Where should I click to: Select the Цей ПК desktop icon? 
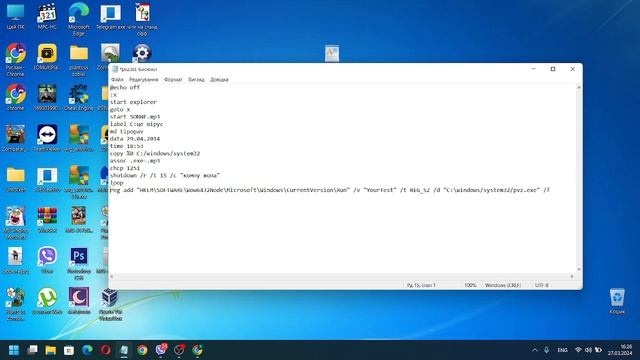[15, 17]
